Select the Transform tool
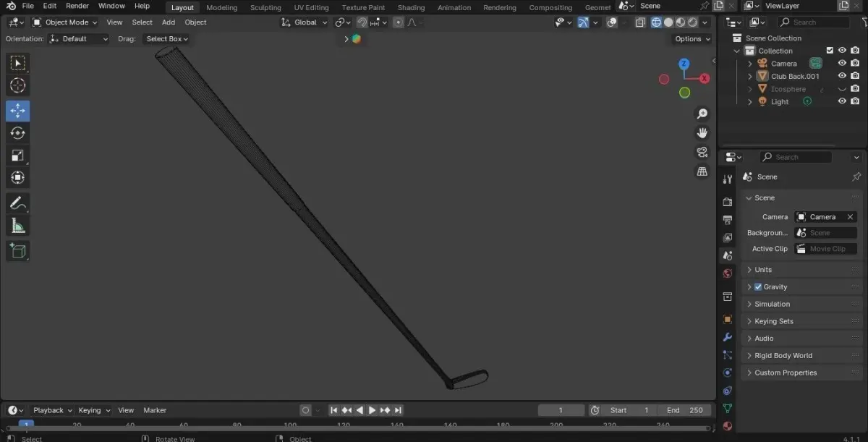Screen dimensions: 868x442 [18, 178]
